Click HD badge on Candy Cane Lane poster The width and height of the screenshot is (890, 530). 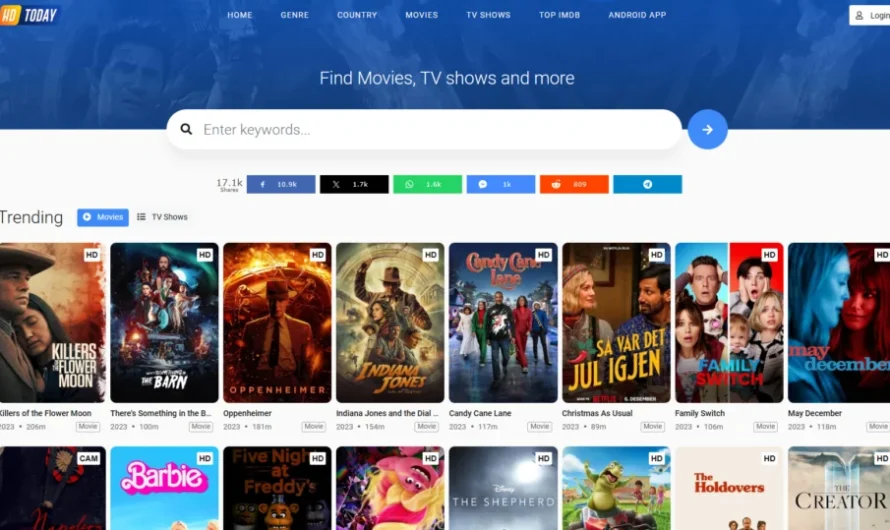pos(543,255)
